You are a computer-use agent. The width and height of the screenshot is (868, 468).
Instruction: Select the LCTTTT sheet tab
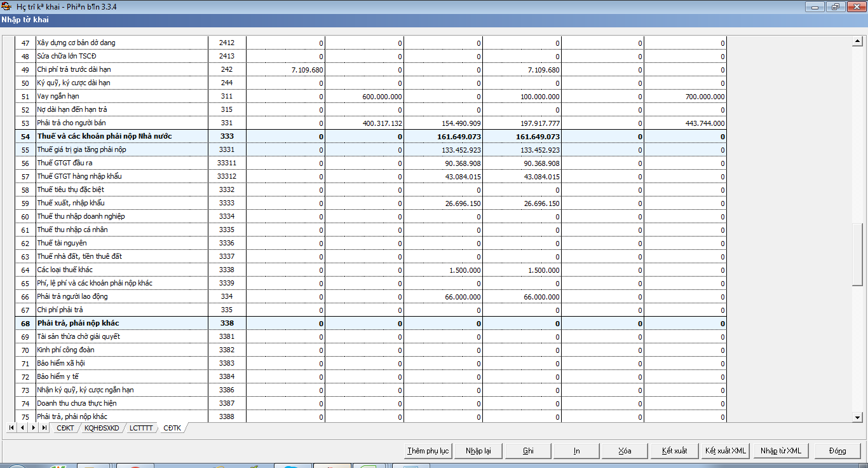click(140, 428)
